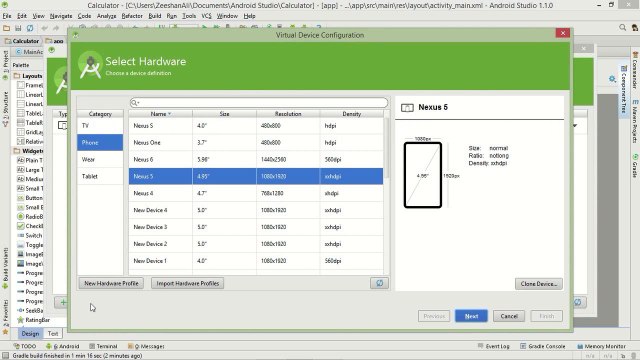Open the Android tool window
This screenshot has height=360, width=640.
point(62,346)
